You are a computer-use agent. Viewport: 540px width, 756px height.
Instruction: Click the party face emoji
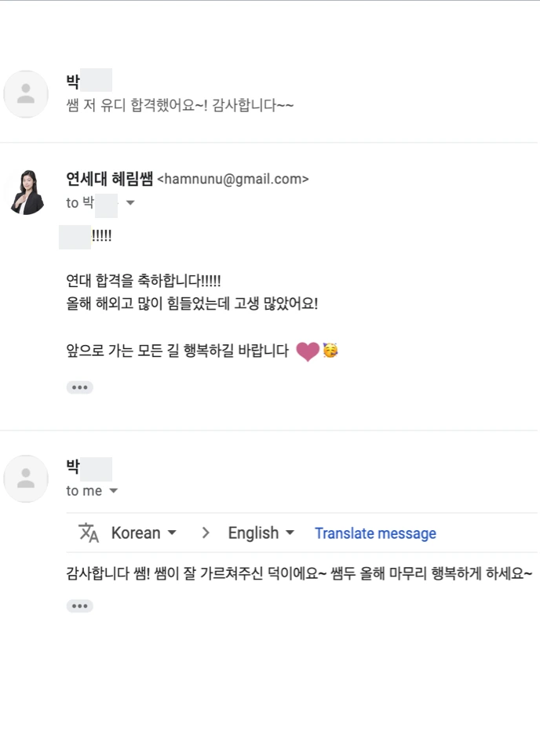330,350
